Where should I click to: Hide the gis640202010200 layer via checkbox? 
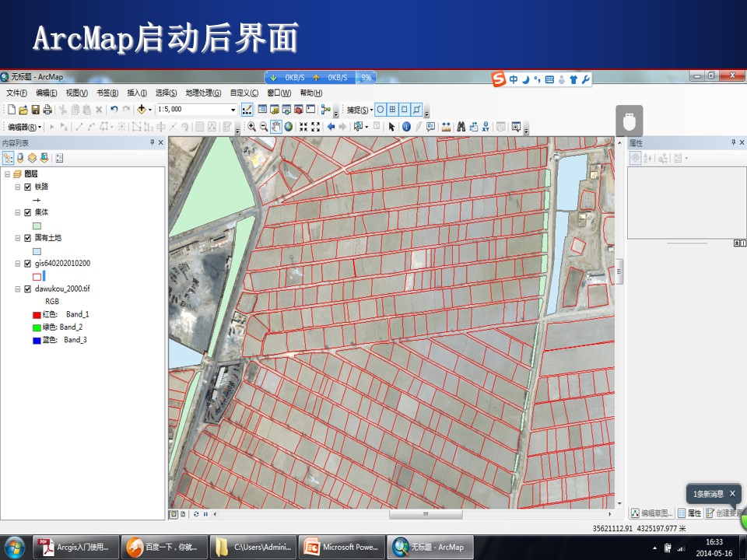(x=28, y=264)
